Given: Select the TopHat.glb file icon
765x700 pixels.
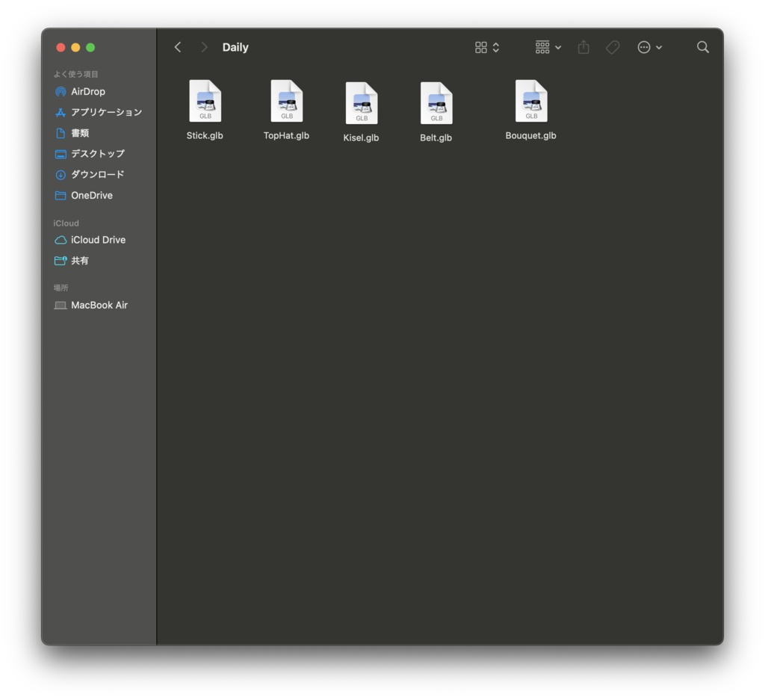Looking at the screenshot, I should pos(286,101).
